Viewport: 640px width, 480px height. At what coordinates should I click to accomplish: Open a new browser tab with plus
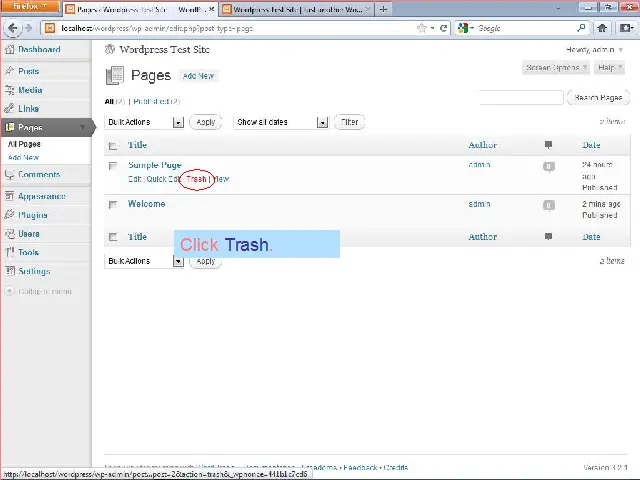coord(383,9)
